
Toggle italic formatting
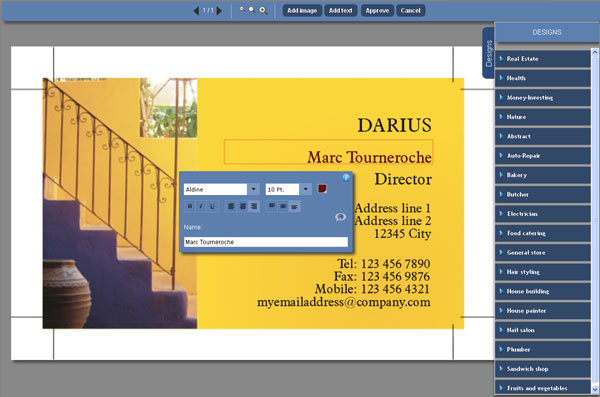(201, 206)
